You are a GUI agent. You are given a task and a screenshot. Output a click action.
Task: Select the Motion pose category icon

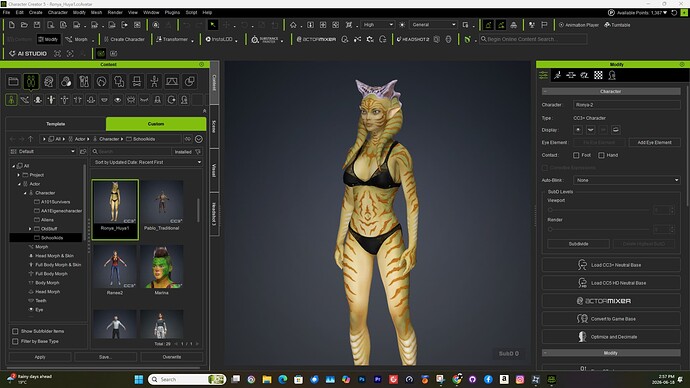click(x=154, y=81)
